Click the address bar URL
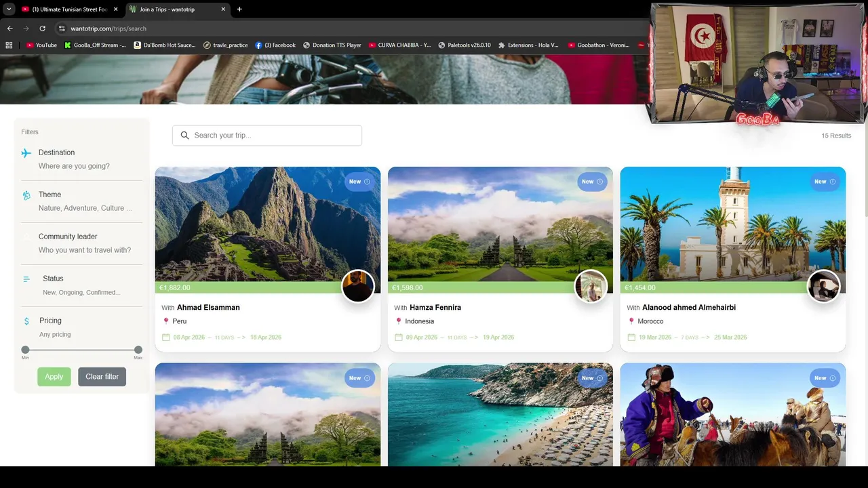868x488 pixels. [x=108, y=28]
